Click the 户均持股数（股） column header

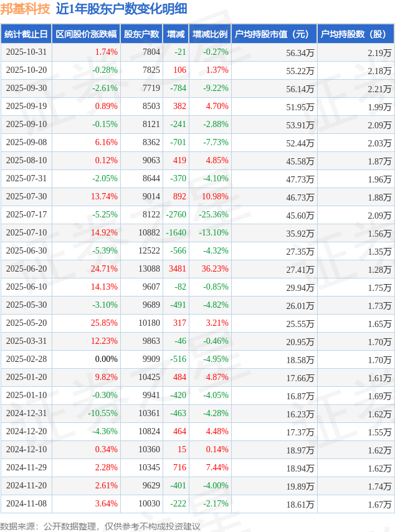tap(356, 34)
